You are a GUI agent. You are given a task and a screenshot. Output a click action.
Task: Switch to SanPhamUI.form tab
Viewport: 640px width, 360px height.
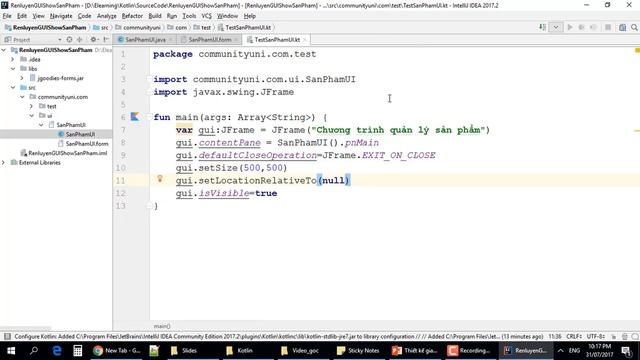[x=209, y=40]
